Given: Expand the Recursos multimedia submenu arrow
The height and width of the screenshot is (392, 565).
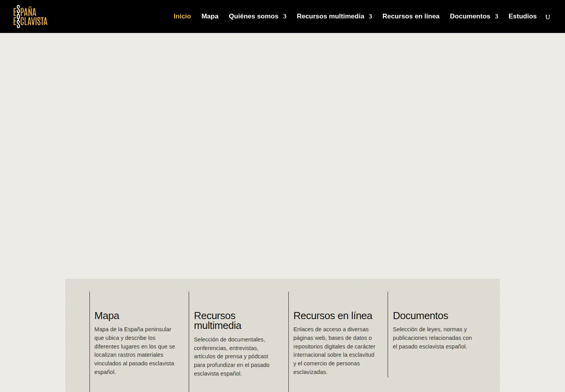Looking at the screenshot, I should [370, 16].
